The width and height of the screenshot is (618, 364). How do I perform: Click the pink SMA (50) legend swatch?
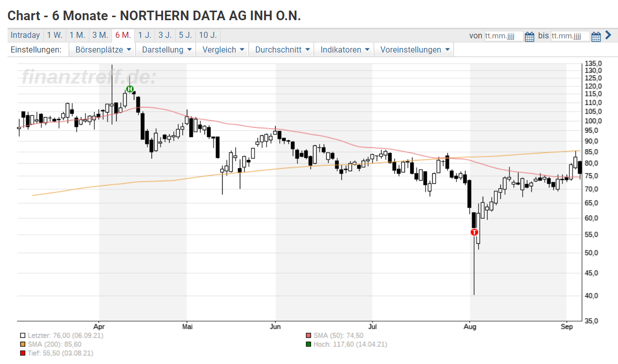tap(308, 335)
